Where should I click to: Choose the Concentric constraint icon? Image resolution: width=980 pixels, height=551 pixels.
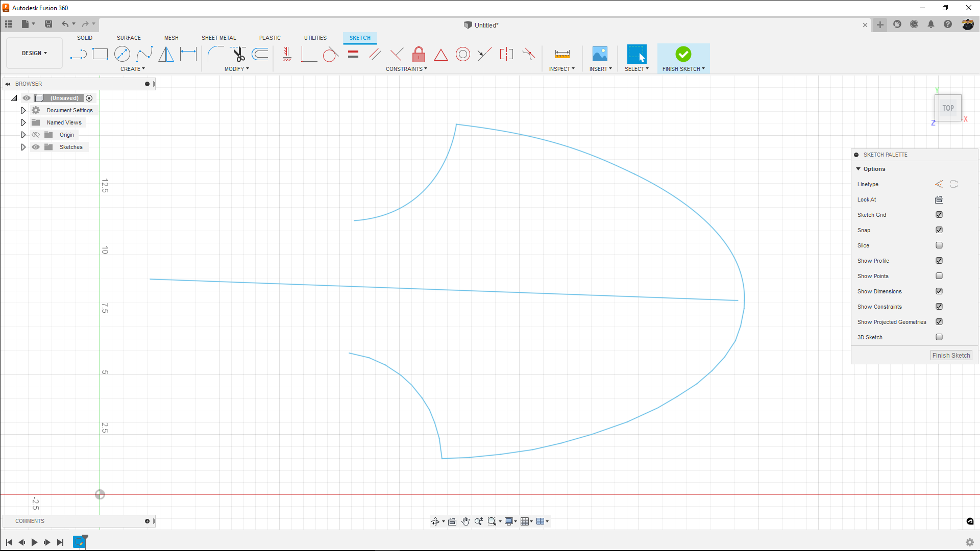pyautogui.click(x=462, y=54)
